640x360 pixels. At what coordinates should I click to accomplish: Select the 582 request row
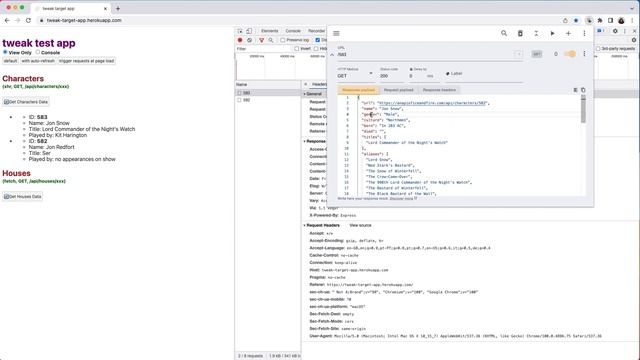(268, 100)
